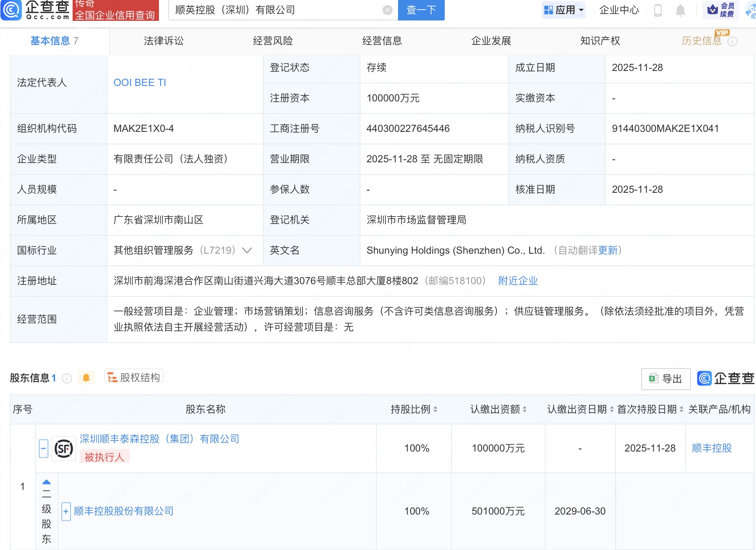
Task: Expand the 国标行业 industry chevron
Action: pyautogui.click(x=247, y=250)
